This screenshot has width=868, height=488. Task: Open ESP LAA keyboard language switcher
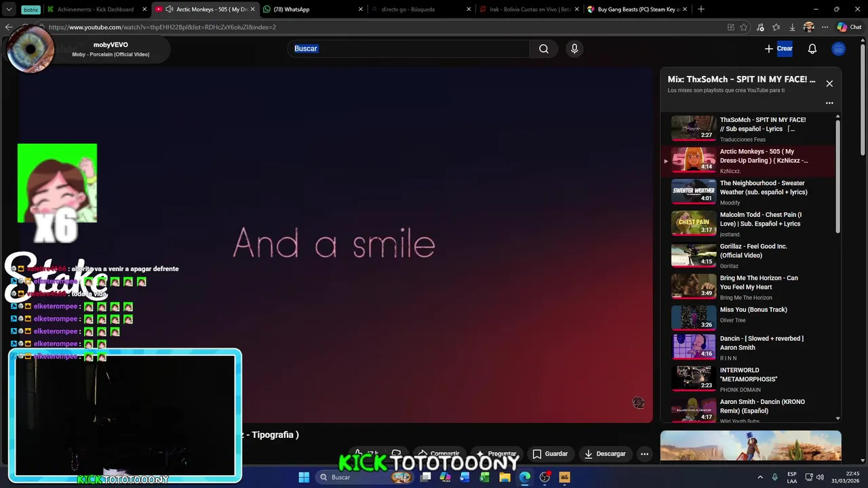click(x=792, y=477)
